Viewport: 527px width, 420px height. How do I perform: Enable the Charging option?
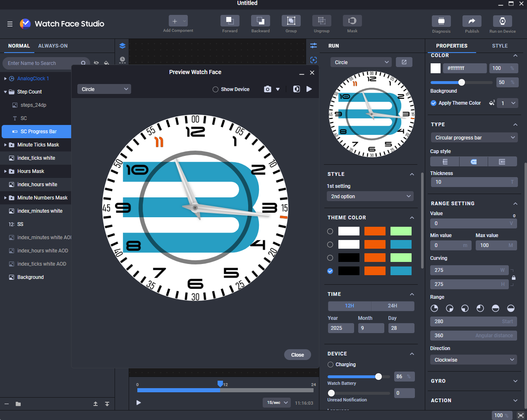[331, 365]
